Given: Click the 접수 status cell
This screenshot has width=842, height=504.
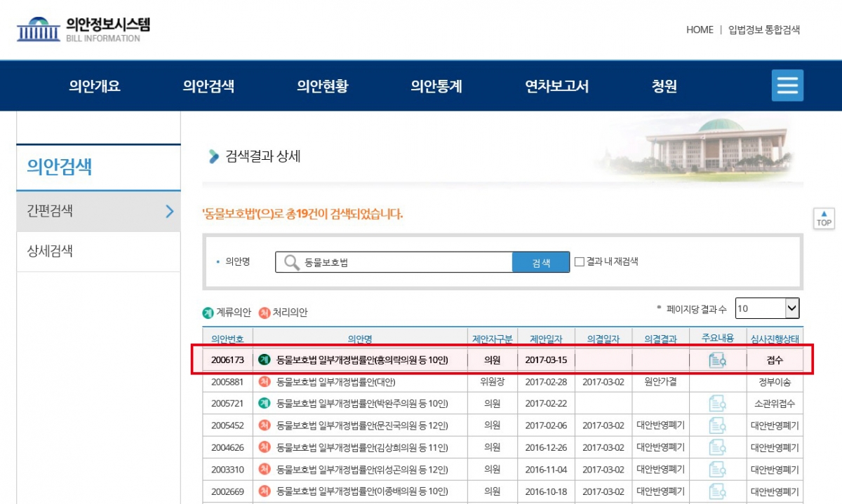Looking at the screenshot, I should tap(775, 360).
